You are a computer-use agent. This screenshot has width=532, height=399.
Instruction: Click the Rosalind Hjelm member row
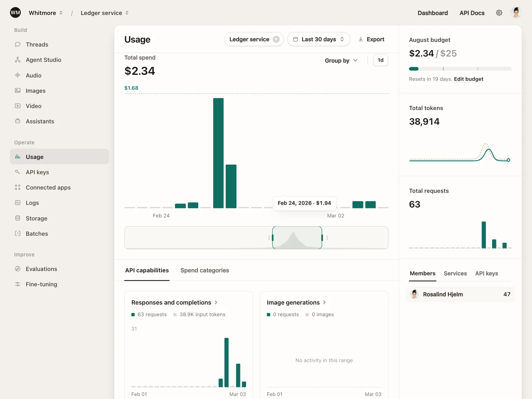click(x=460, y=294)
